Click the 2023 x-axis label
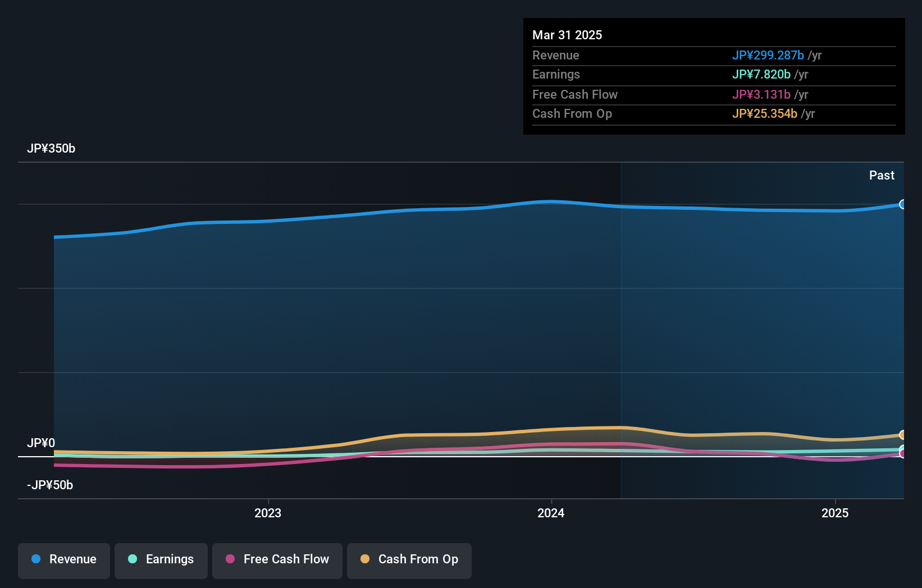 click(x=268, y=513)
